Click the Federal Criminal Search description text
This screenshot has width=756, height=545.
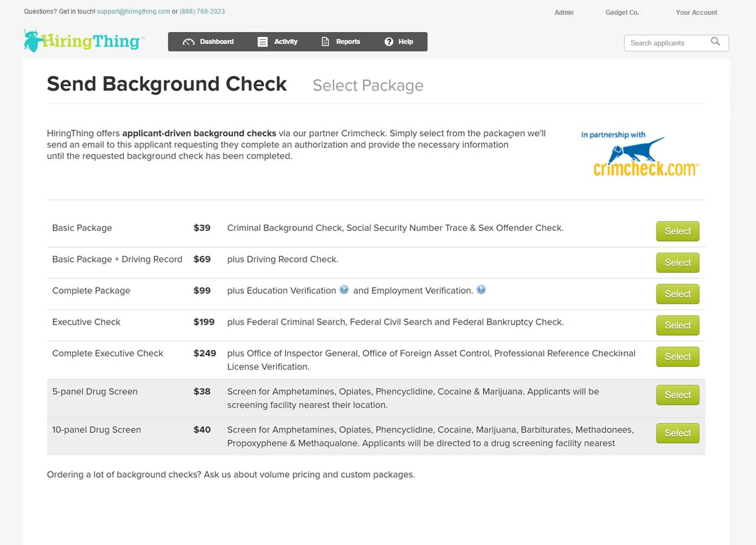tap(395, 322)
